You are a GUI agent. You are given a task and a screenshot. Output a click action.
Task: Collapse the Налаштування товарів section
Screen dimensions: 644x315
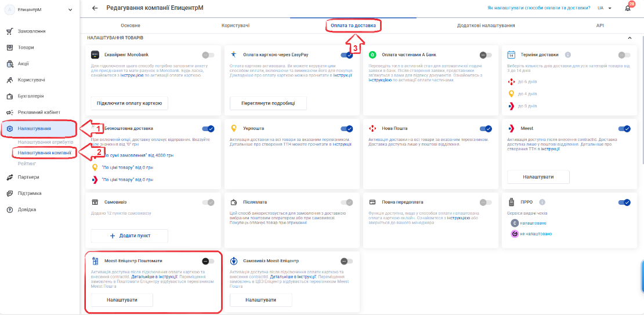(x=629, y=38)
